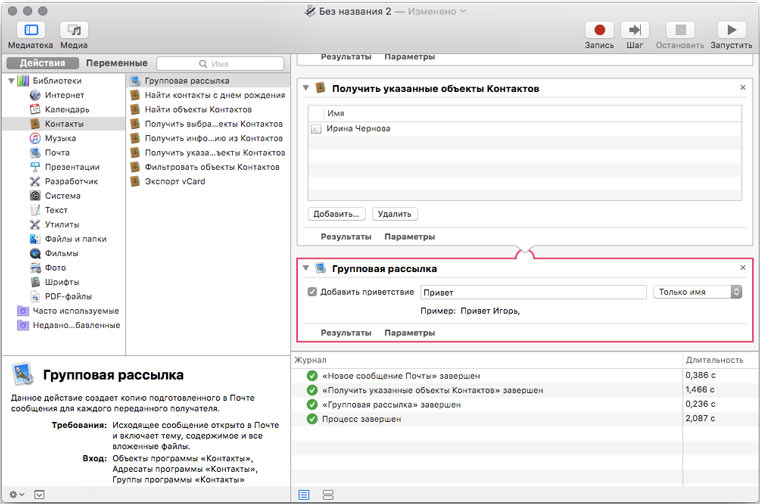Click into the Привет greeting text field
760x504 pixels.
coord(532,292)
